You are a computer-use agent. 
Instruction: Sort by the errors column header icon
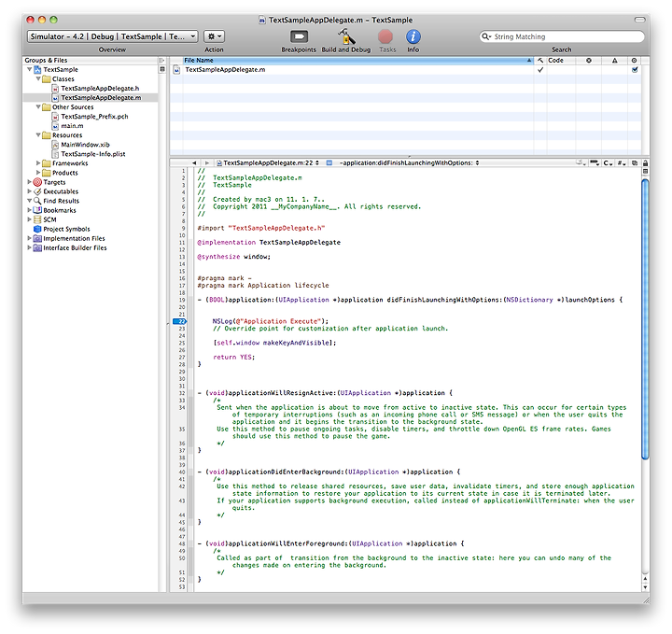[x=589, y=61]
